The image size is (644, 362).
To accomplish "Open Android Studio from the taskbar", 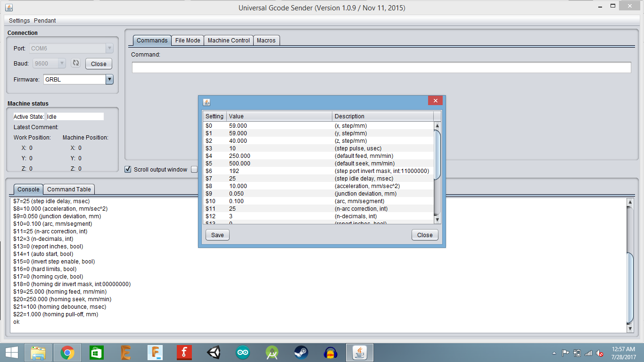I will pyautogui.click(x=272, y=353).
